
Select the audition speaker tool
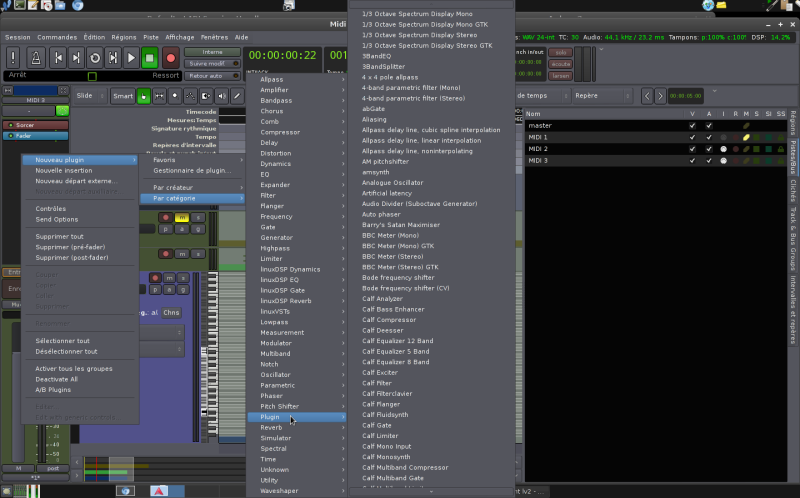[x=221, y=96]
